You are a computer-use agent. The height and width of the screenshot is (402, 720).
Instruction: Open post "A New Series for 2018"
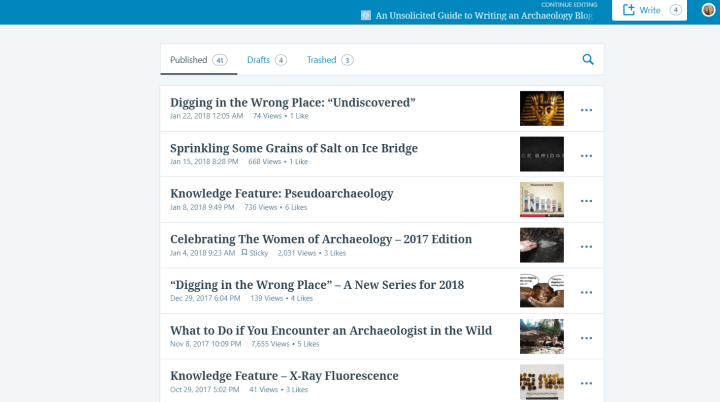[317, 285]
